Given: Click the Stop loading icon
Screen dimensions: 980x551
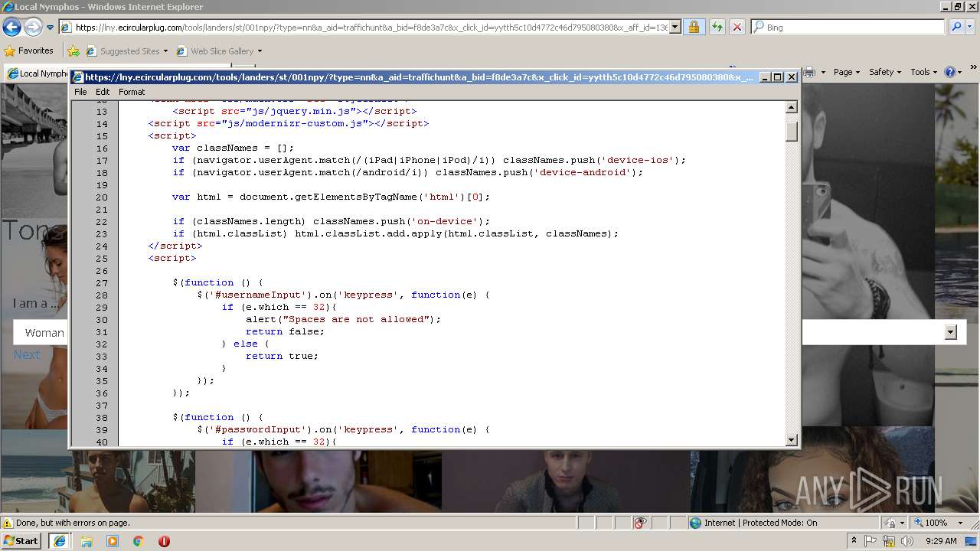Looking at the screenshot, I should click(x=737, y=28).
